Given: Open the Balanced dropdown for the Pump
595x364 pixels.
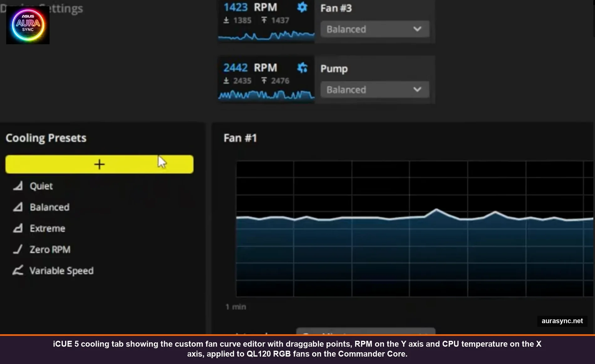Looking at the screenshot, I should point(375,90).
